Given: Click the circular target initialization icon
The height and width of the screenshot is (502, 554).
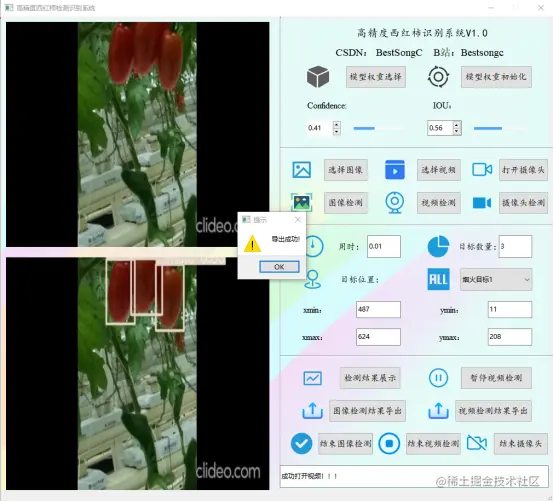Looking at the screenshot, I should [x=438, y=77].
